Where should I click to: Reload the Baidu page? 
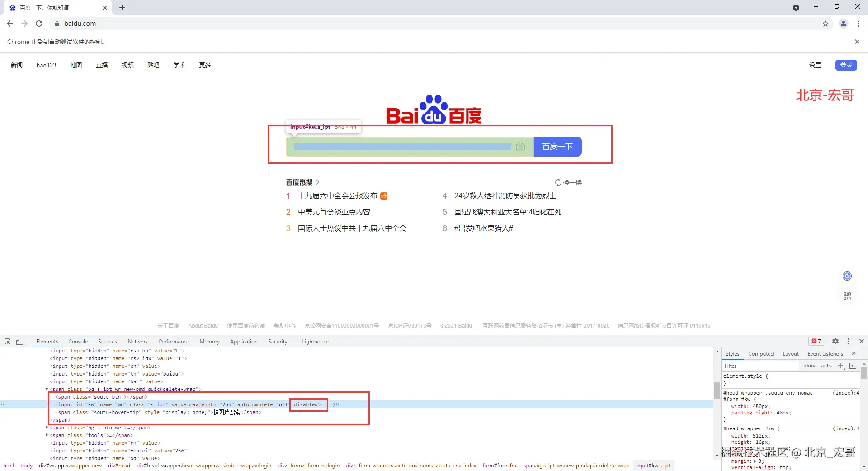39,24
